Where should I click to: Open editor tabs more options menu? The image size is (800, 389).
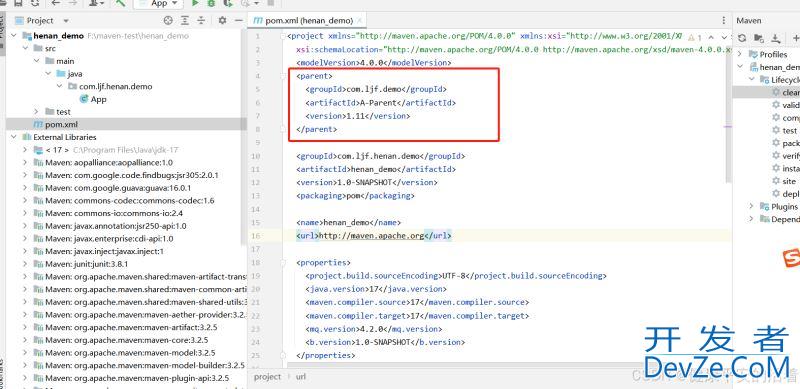(x=723, y=20)
